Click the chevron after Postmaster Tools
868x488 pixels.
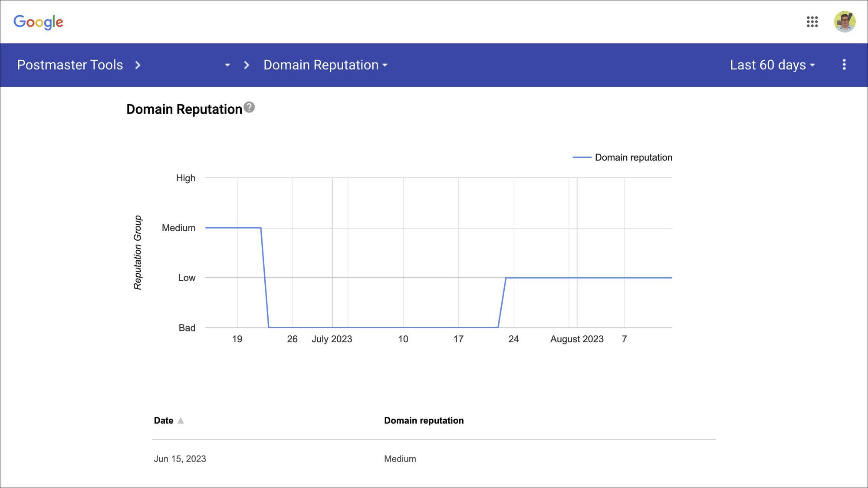tap(138, 65)
